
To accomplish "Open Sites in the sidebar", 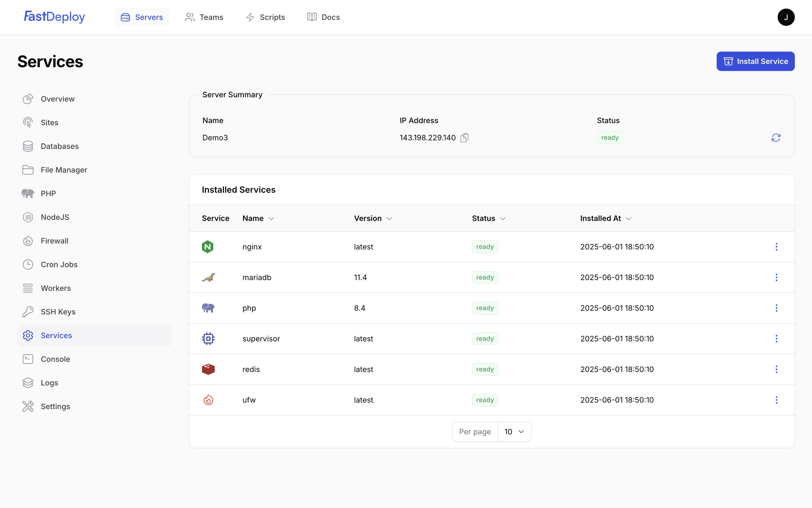I will click(94, 123).
